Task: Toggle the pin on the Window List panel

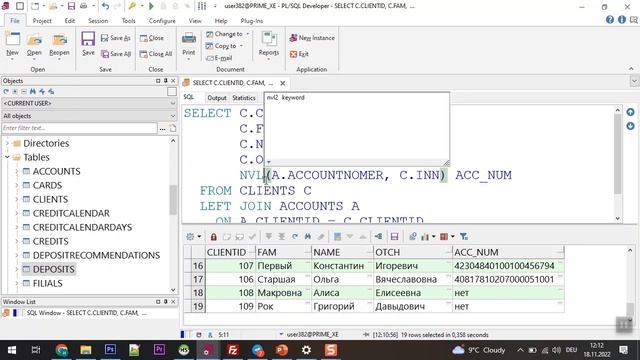Action: click(165, 302)
